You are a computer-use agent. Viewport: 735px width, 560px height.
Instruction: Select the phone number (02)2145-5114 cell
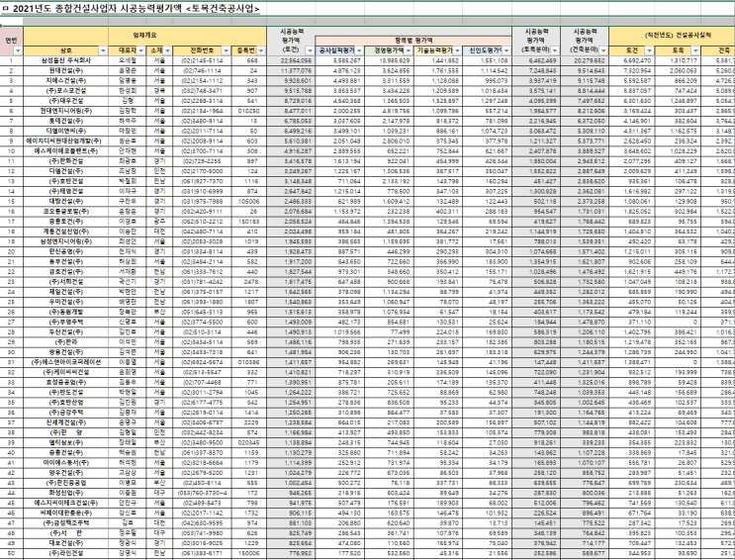tap(203, 60)
